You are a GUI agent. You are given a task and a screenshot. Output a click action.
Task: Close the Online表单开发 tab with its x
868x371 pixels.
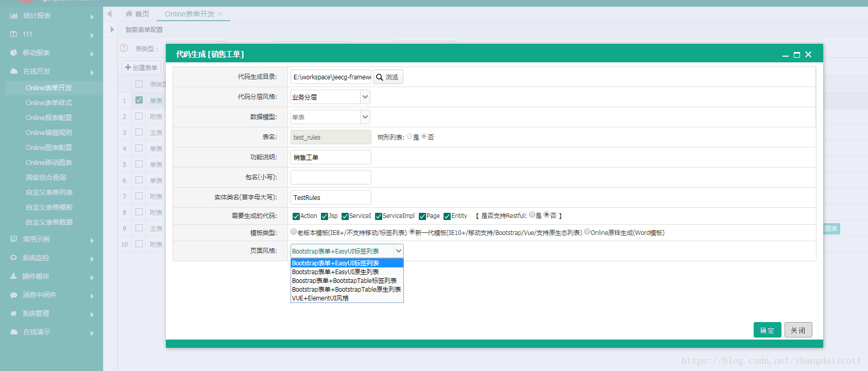pyautogui.click(x=220, y=14)
